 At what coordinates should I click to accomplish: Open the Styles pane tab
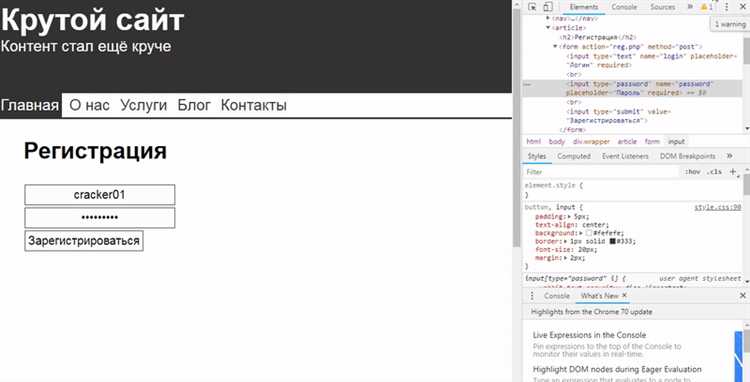537,156
